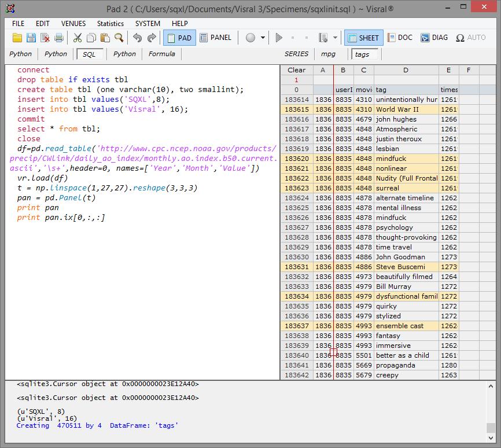
Task: Switch to the SHEET view
Action: [x=363, y=38]
